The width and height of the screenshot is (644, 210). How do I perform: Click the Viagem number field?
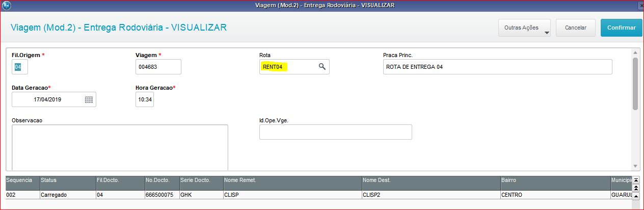point(158,67)
